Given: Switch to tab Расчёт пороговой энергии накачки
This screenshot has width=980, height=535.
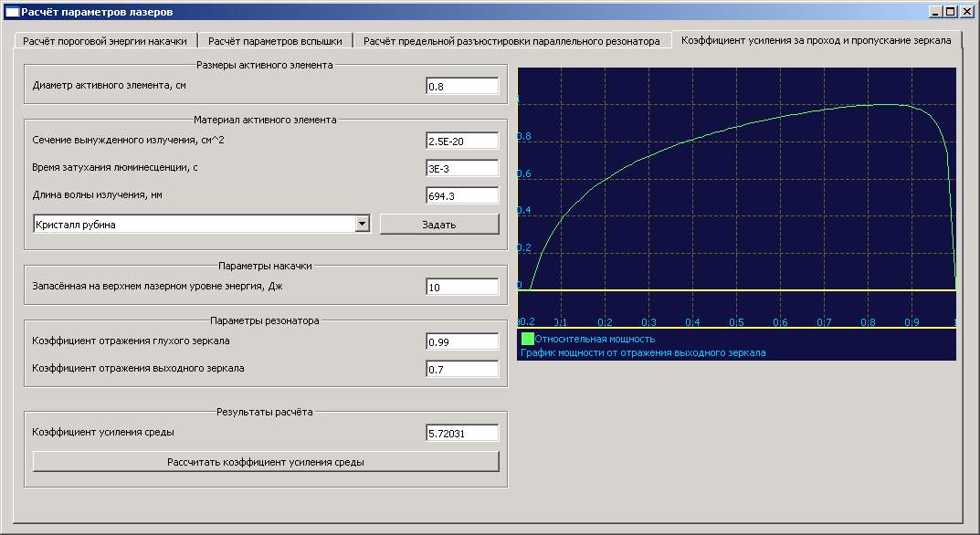Looking at the screenshot, I should click(x=105, y=40).
